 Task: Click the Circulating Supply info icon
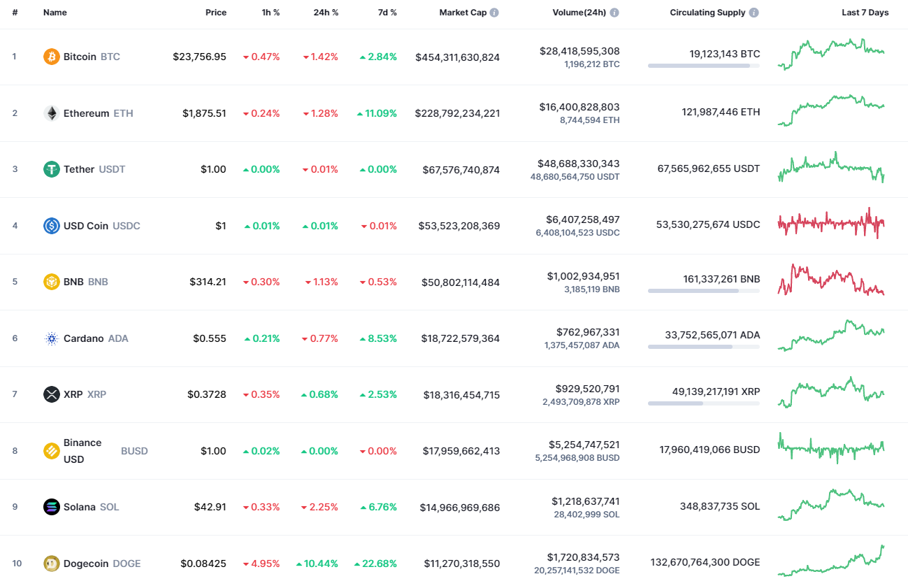(x=754, y=13)
